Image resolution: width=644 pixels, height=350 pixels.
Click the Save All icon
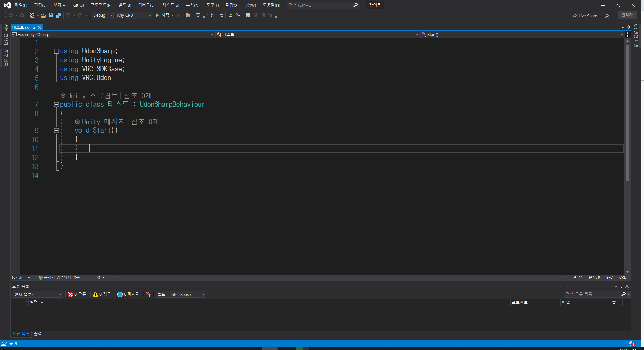pyautogui.click(x=58, y=15)
